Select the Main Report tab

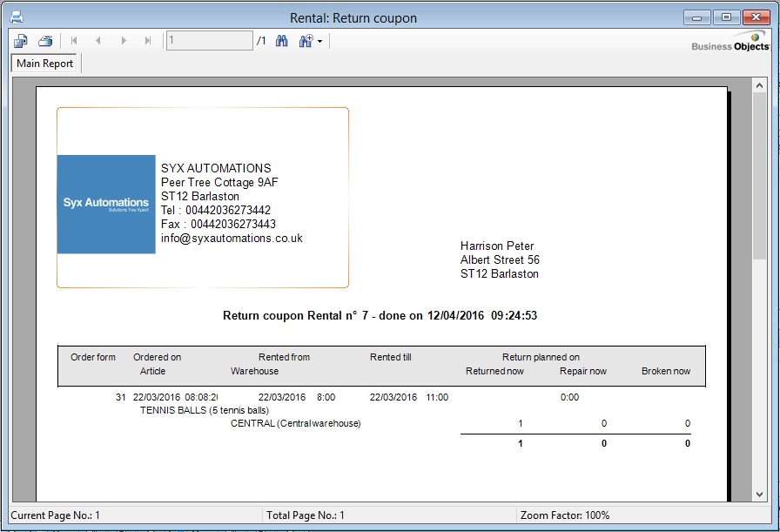(x=45, y=64)
